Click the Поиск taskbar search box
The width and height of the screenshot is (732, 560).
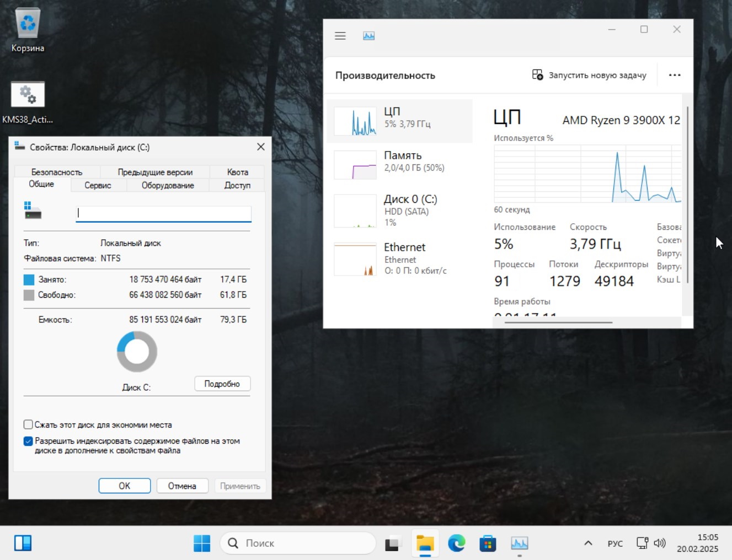pyautogui.click(x=298, y=543)
